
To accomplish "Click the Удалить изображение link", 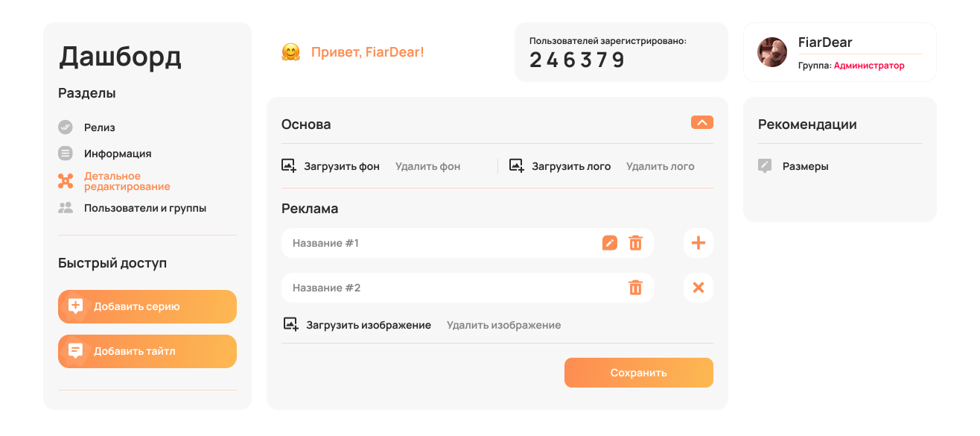I will [503, 325].
